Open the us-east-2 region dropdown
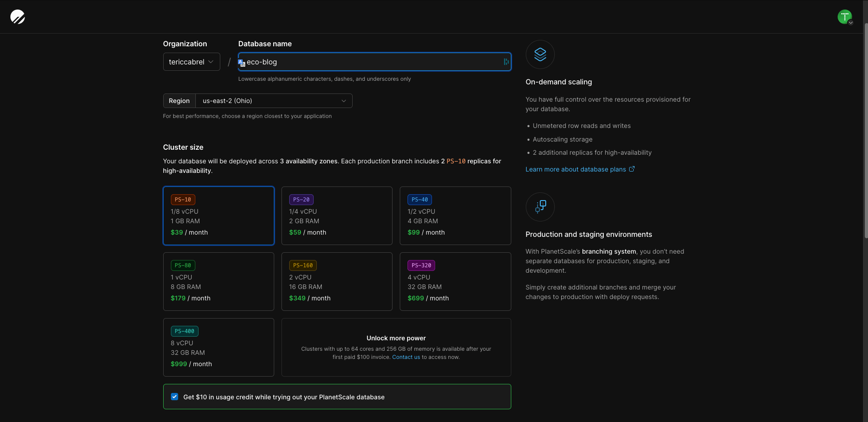 click(274, 100)
